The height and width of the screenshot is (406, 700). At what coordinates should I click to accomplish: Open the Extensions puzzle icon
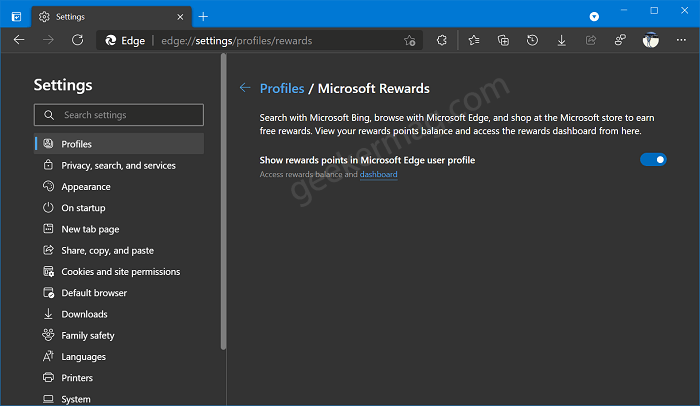coord(442,41)
